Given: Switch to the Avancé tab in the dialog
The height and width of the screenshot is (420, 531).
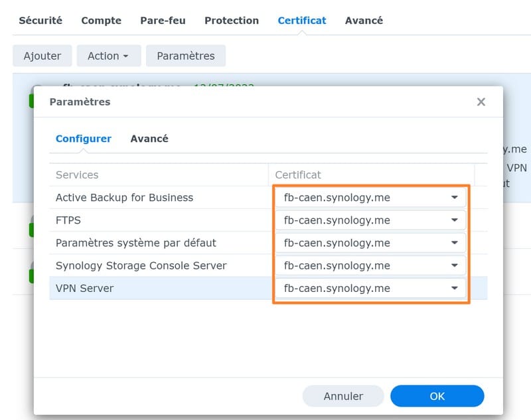Looking at the screenshot, I should click(x=149, y=139).
